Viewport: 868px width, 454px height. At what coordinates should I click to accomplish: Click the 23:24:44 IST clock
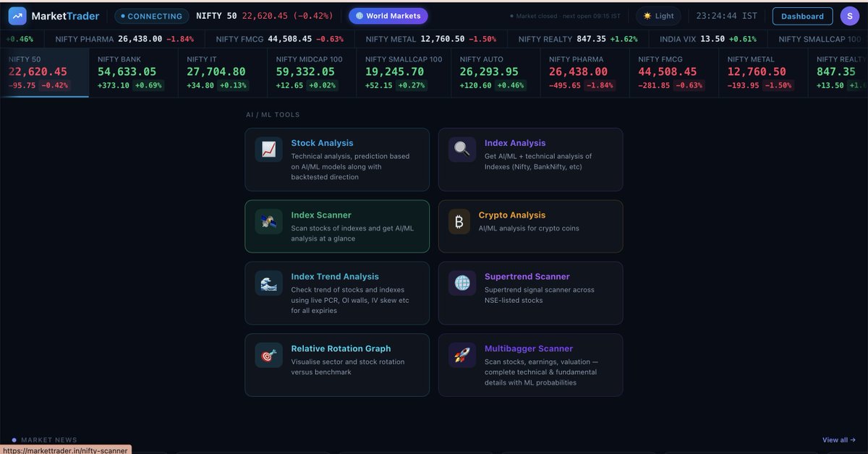pos(727,16)
